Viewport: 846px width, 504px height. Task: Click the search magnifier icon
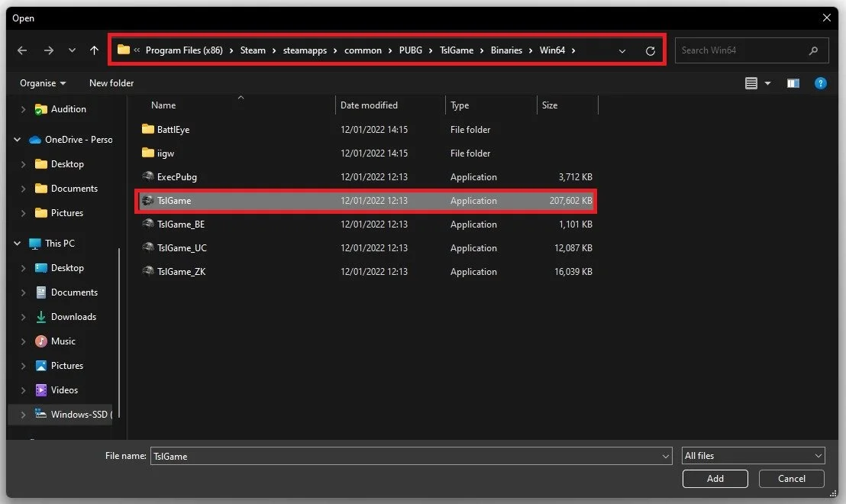point(813,50)
